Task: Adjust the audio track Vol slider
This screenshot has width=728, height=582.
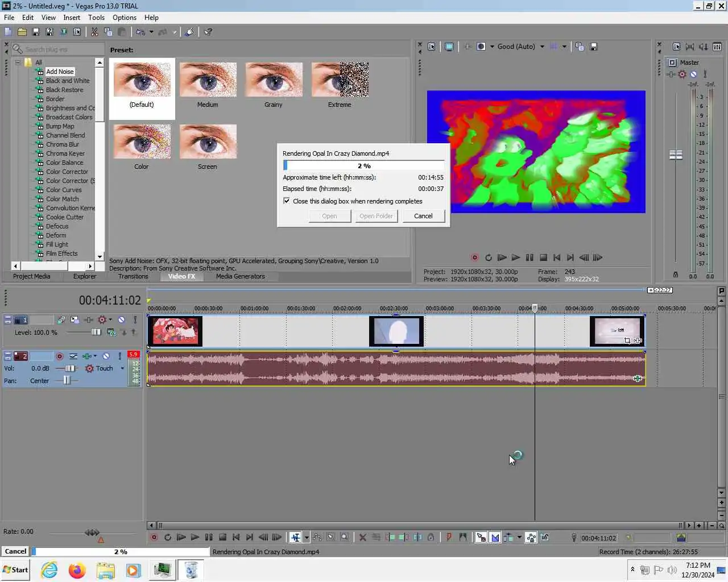Action: [x=70, y=368]
